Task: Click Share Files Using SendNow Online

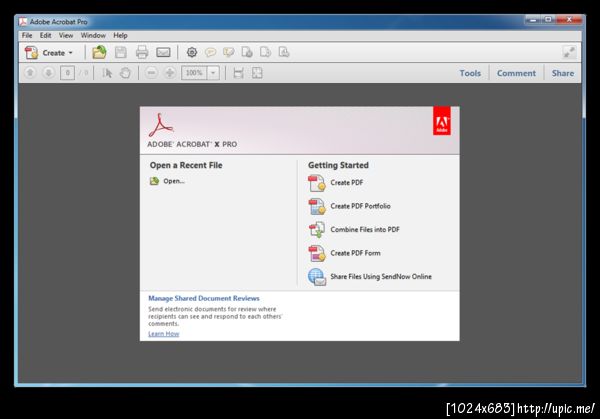Action: point(381,276)
